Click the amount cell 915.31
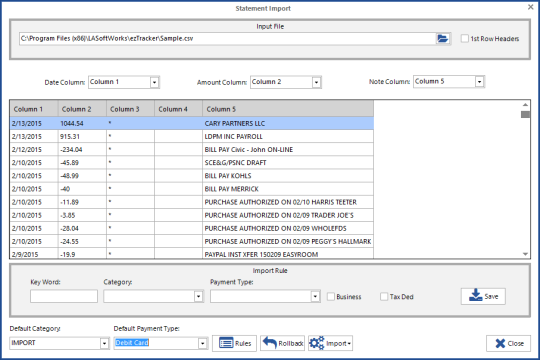 click(x=82, y=136)
